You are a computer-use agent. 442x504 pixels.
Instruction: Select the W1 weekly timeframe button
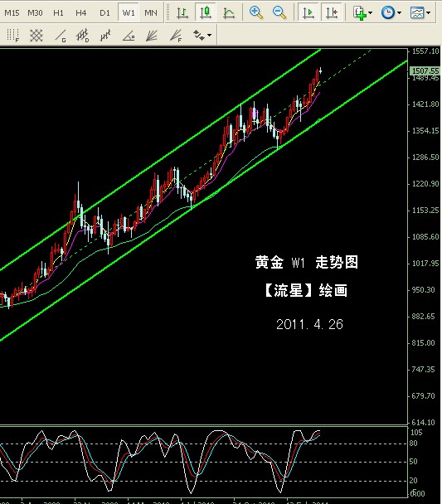point(129,13)
